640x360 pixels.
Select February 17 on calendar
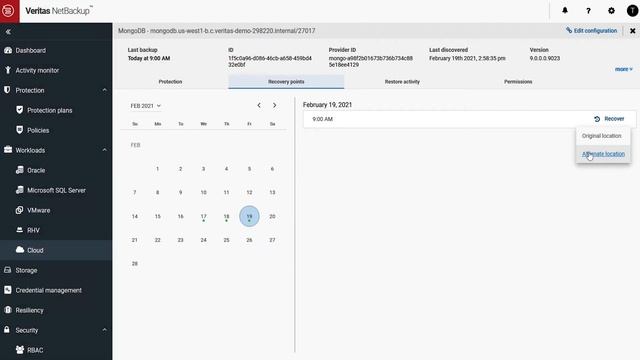(x=203, y=216)
